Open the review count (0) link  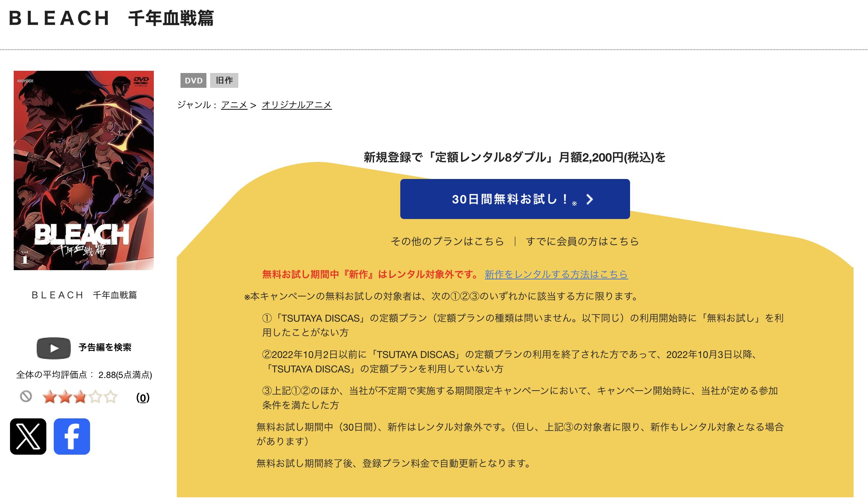143,398
